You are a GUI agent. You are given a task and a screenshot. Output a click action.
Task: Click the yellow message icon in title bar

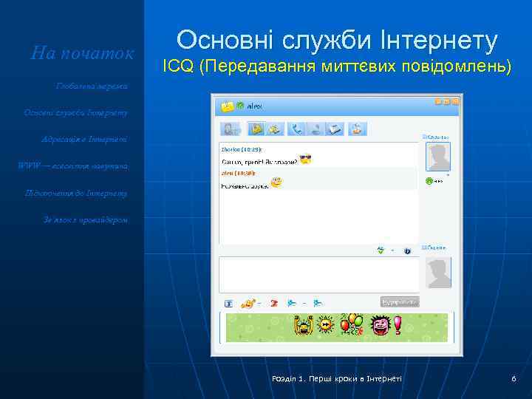coord(227,106)
